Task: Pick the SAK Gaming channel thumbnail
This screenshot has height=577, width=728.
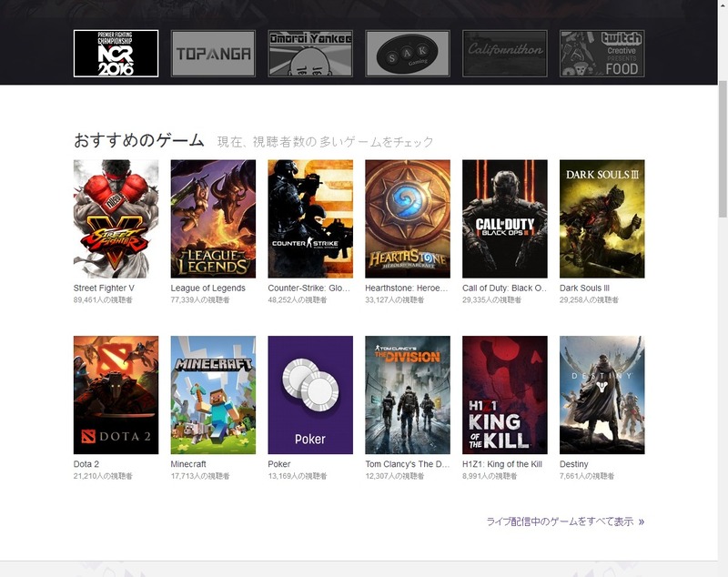Action: pos(408,54)
